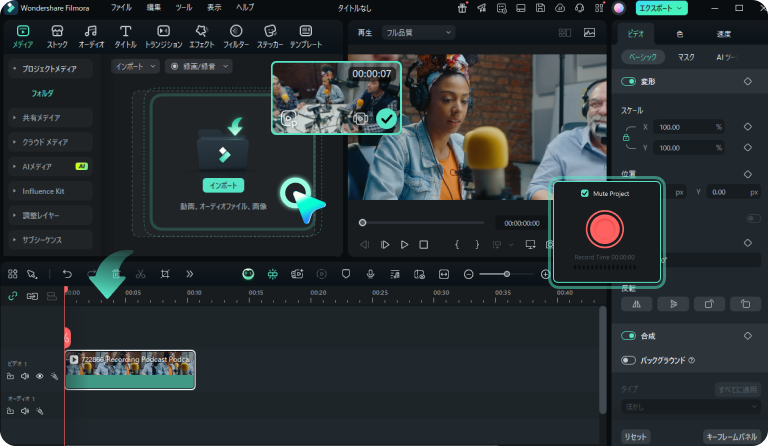Open the ツール (Tools) menu
The image size is (768, 446).
184,8
